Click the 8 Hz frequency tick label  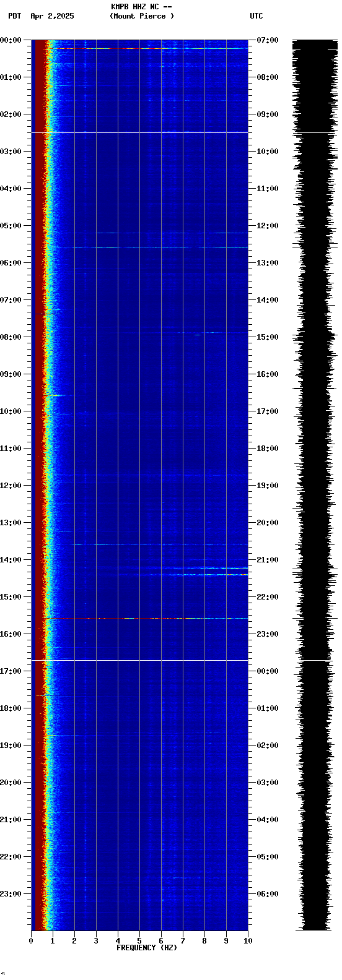pos(204,941)
